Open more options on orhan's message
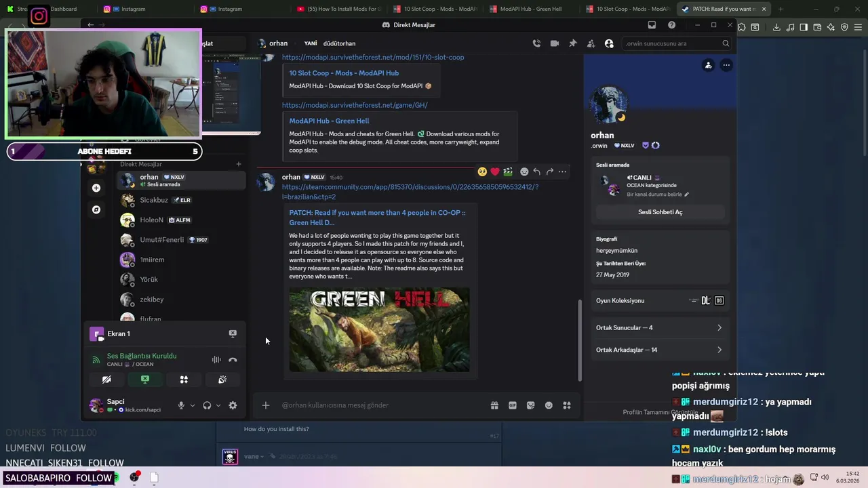The width and height of the screenshot is (868, 488). click(562, 171)
